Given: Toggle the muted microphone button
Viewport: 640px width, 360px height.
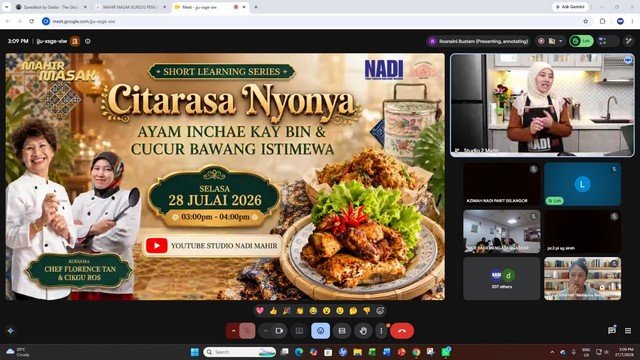Looking at the screenshot, I should 247,331.
